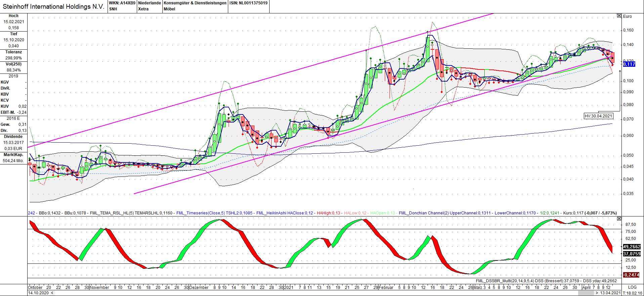Close the main price chart panel
Viewport: 644px width, 296px height.
coord(619,16)
